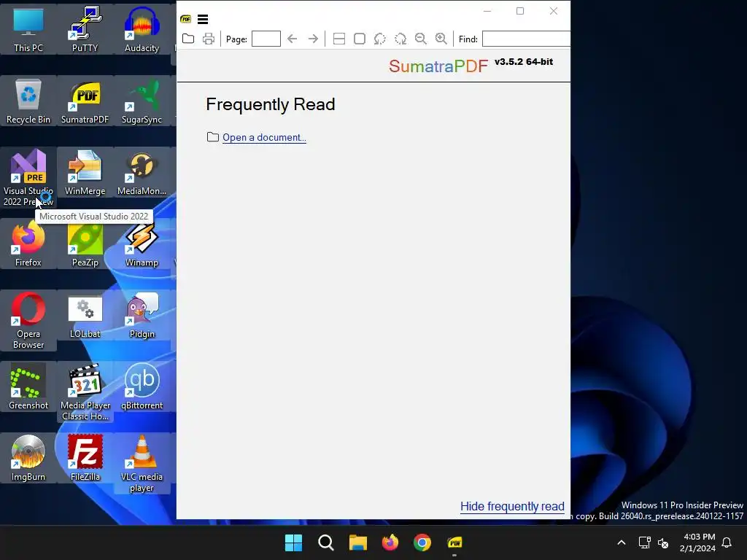Open Firefox from the taskbar

pos(390,542)
